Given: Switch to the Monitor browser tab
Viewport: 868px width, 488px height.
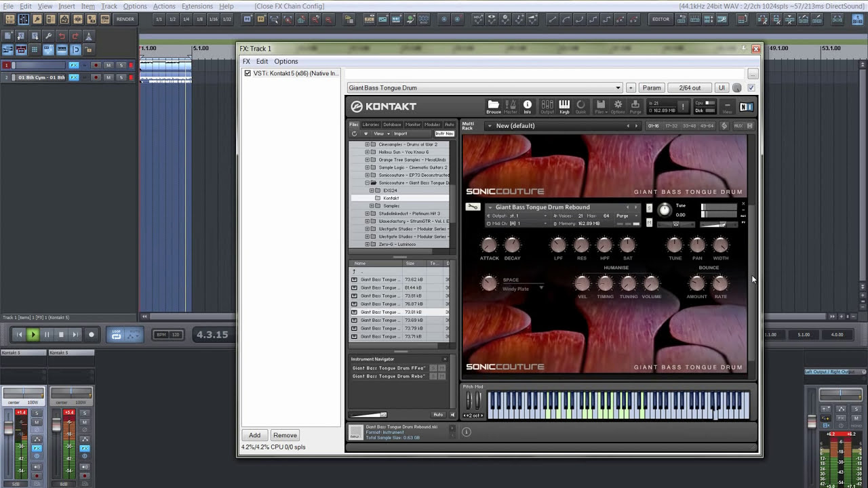Looking at the screenshot, I should [413, 125].
